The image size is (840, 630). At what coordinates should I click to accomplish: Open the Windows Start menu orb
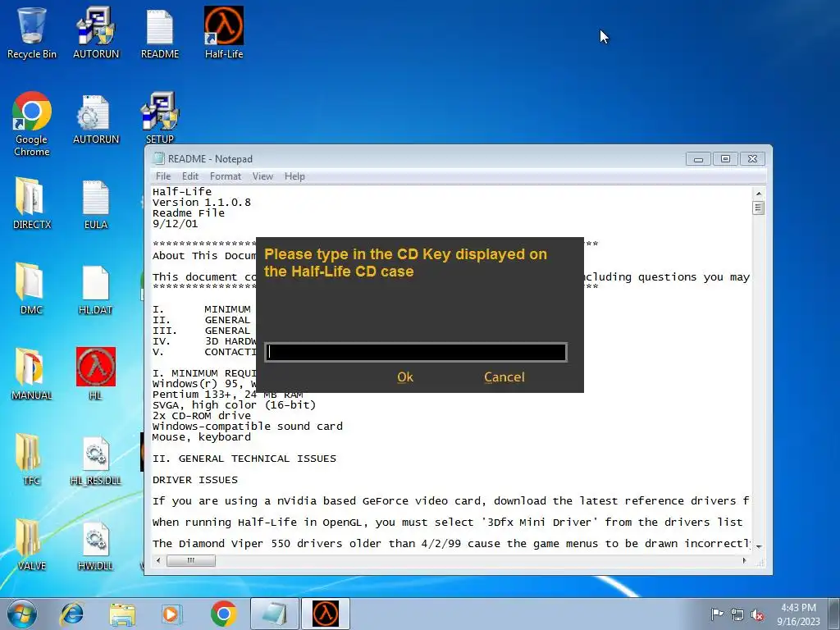point(22,614)
